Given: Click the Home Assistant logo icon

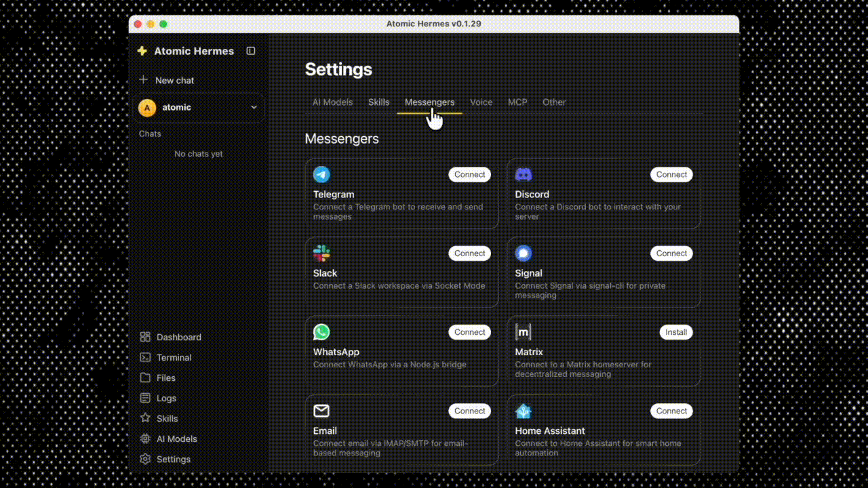Looking at the screenshot, I should click(524, 411).
